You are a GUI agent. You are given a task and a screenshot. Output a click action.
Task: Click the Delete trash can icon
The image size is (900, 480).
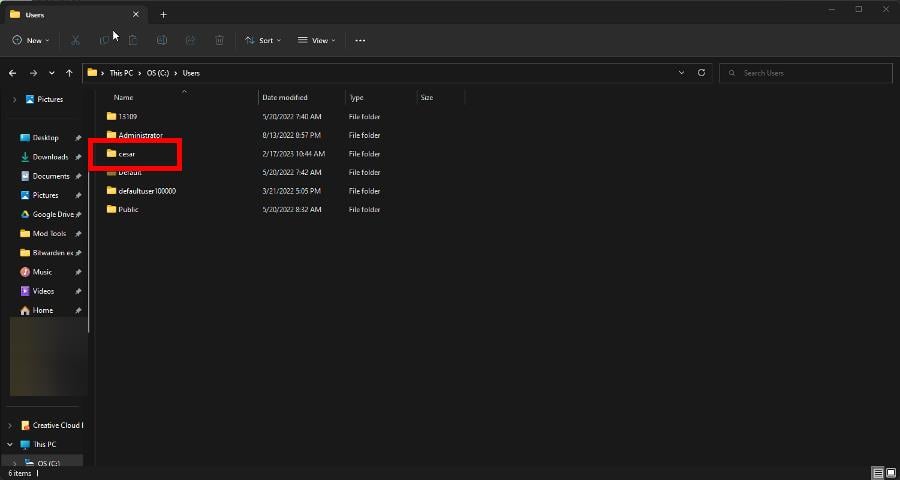[219, 40]
